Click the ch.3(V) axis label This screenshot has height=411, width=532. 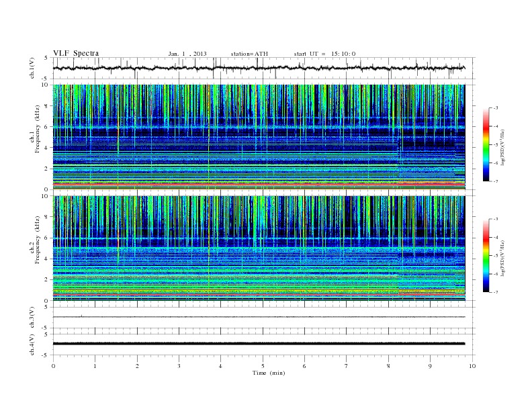[x=32, y=318]
